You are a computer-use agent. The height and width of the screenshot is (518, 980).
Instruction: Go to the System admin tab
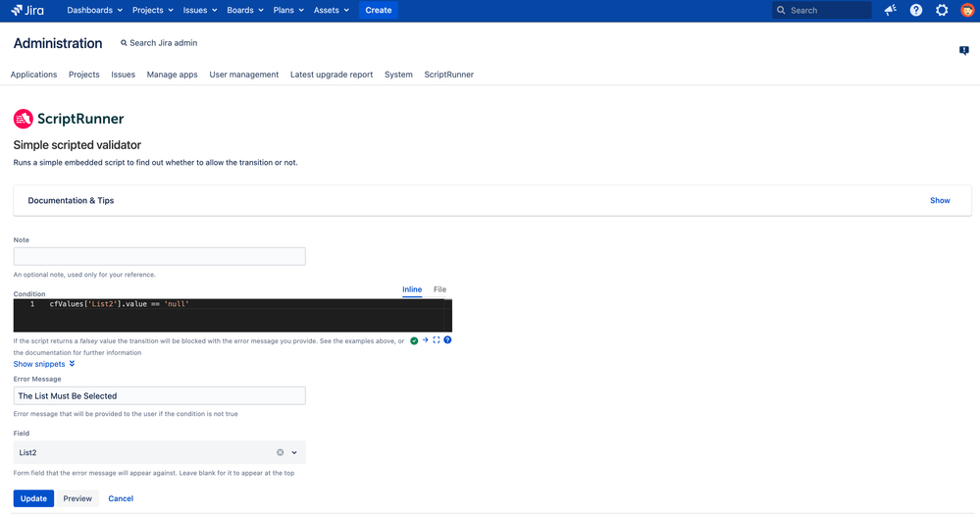pos(398,75)
